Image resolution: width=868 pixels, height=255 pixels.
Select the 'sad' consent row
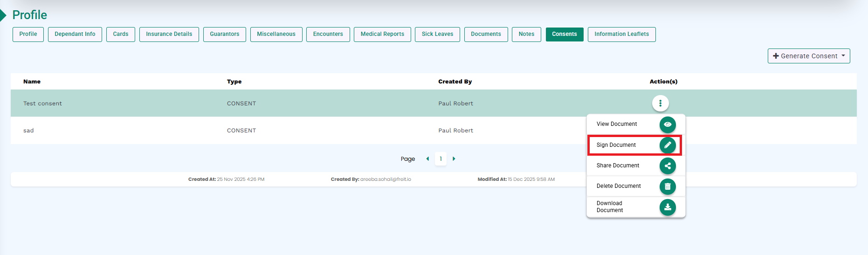pyautogui.click(x=28, y=131)
